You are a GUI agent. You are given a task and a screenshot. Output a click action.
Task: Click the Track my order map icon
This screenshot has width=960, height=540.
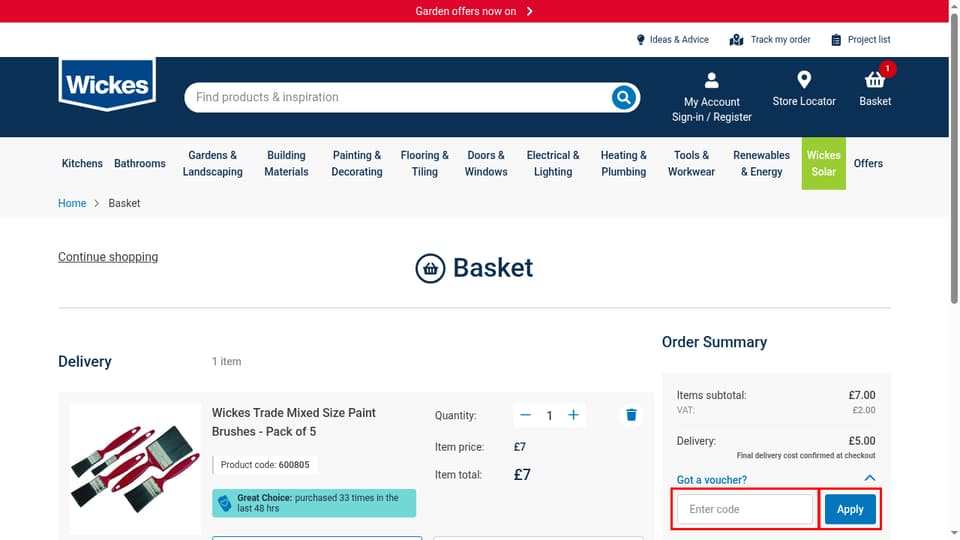tap(736, 40)
